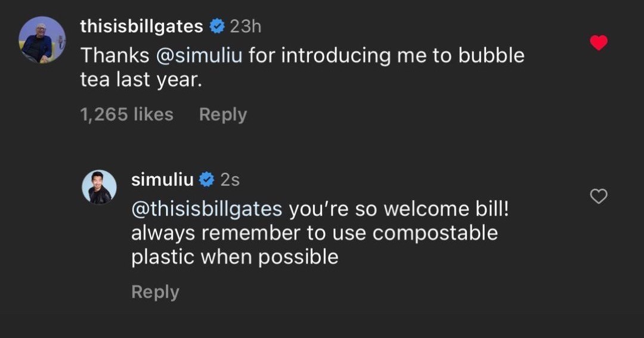Select the 'bubble tea last year' comment text
This screenshot has width=644, height=338.
pos(141,80)
